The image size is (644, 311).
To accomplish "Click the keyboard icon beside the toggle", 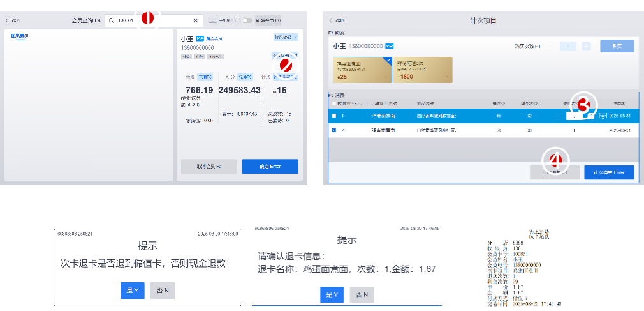I will [213, 20].
